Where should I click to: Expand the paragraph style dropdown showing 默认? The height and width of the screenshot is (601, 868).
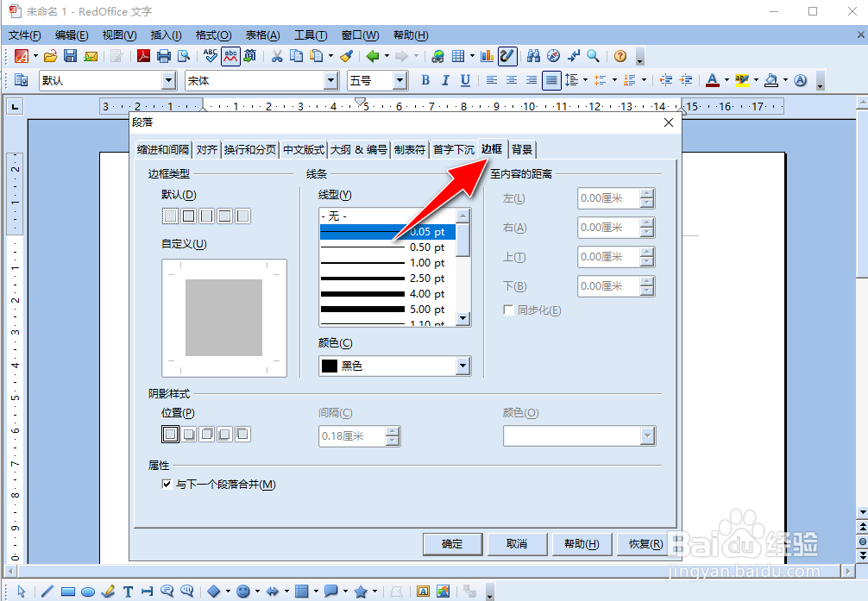click(x=169, y=81)
